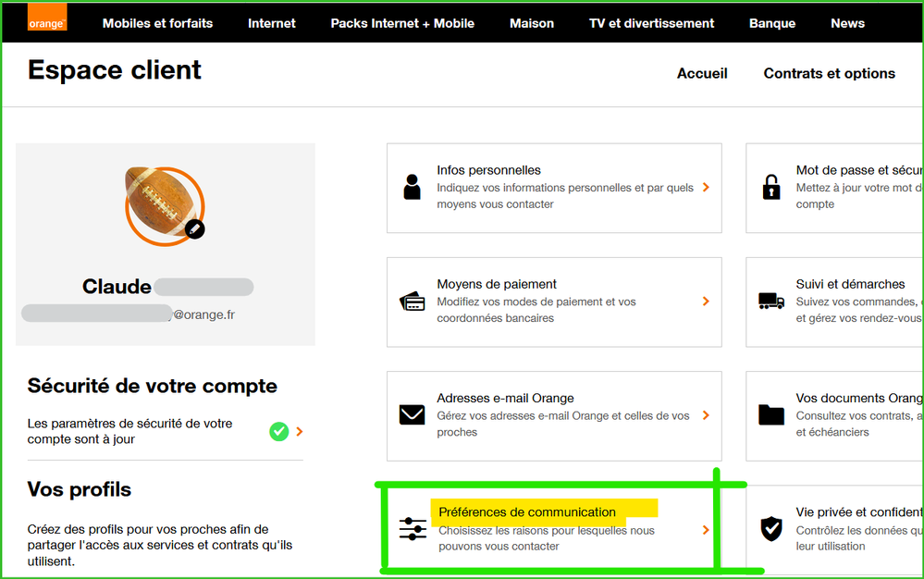
Task: Click the credit card Moyens de paiement icon
Action: pyautogui.click(x=412, y=302)
